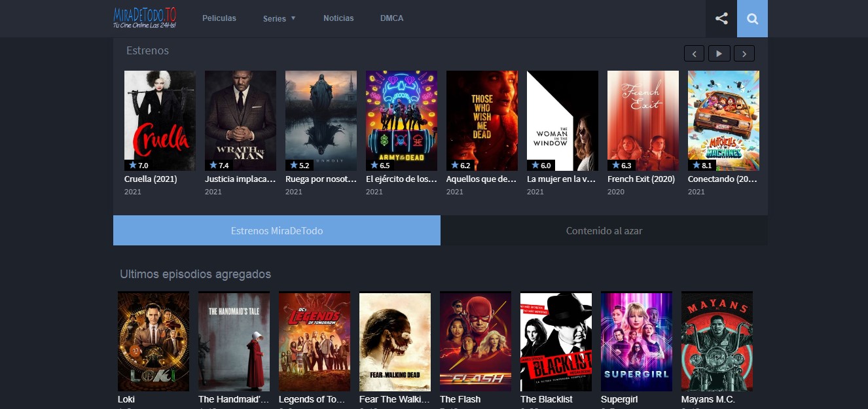Click Fear The Walki... episode title

tap(394, 399)
